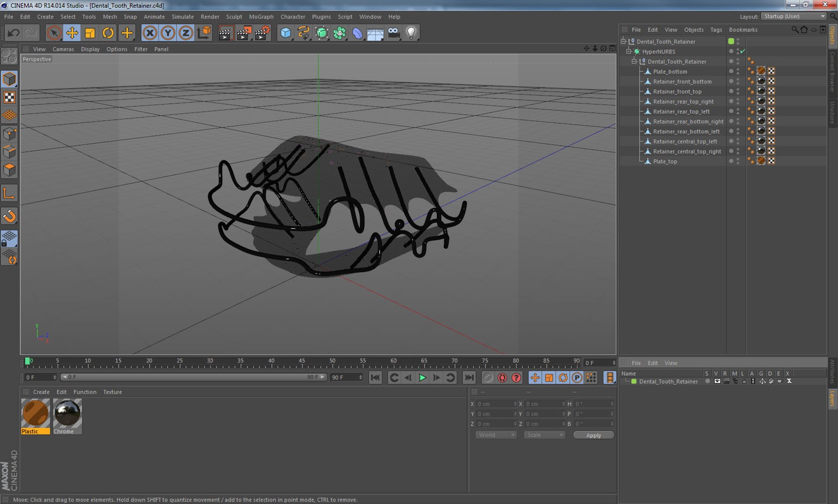Toggle Y-axis lock
This screenshot has width=838, height=504.
[168, 33]
